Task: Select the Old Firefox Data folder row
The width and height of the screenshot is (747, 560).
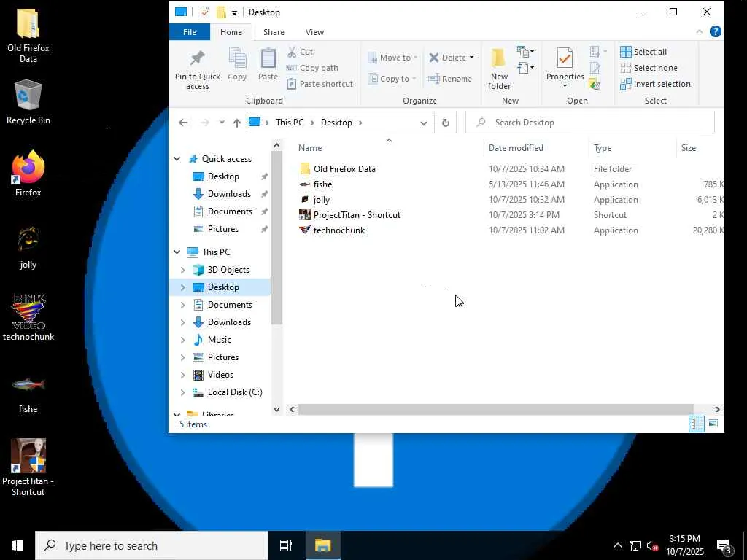Action: tap(508, 169)
